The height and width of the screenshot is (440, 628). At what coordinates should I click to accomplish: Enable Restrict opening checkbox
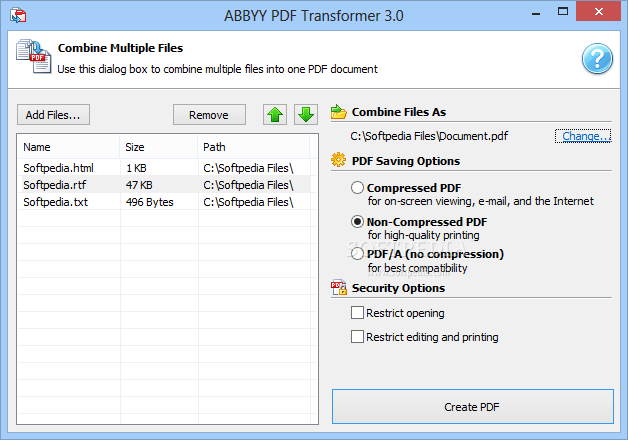[x=357, y=313]
